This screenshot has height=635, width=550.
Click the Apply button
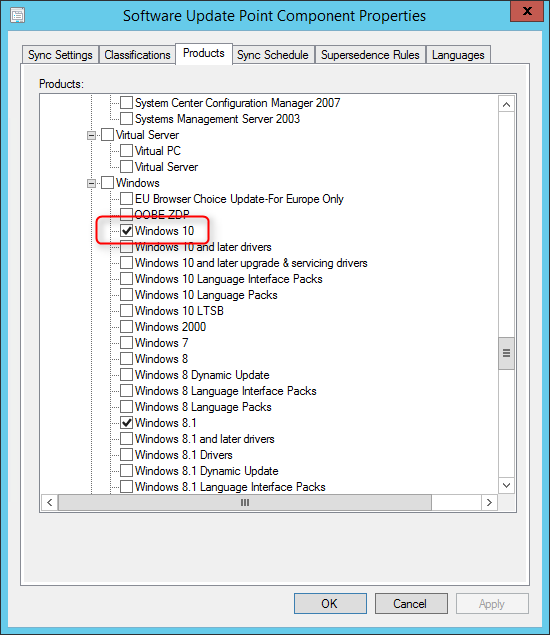(492, 604)
